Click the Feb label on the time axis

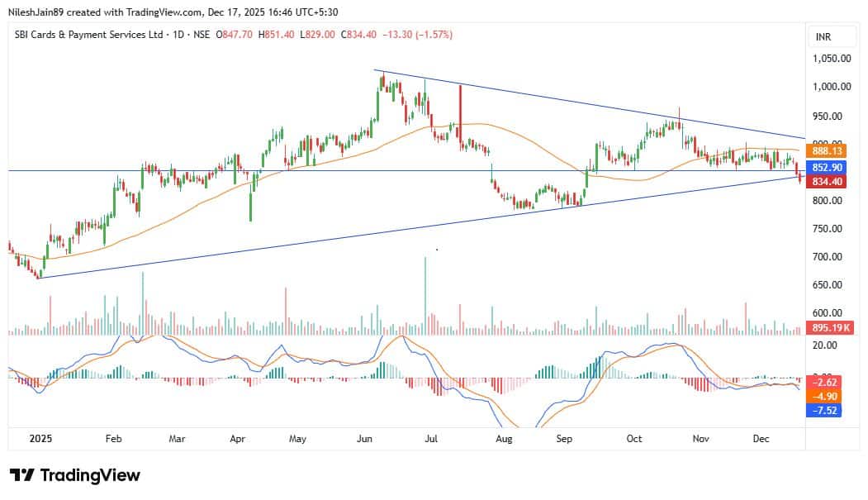[113, 439]
